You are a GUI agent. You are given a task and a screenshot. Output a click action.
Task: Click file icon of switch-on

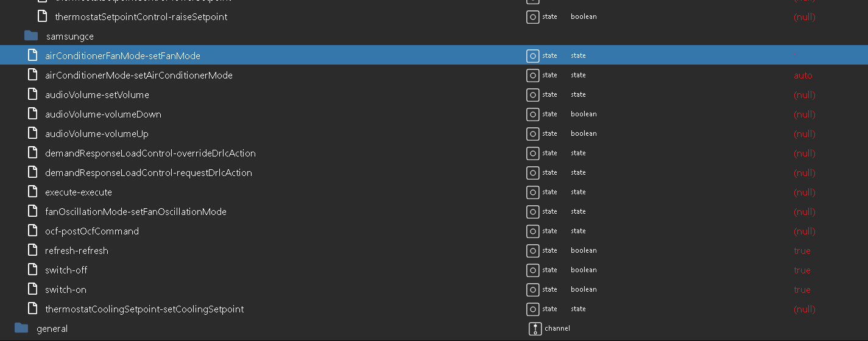[33, 289]
